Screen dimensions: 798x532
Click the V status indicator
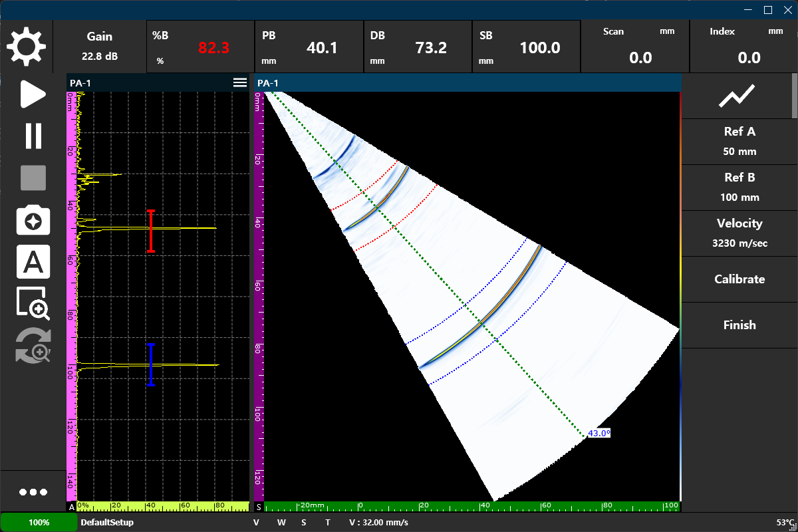(256, 523)
